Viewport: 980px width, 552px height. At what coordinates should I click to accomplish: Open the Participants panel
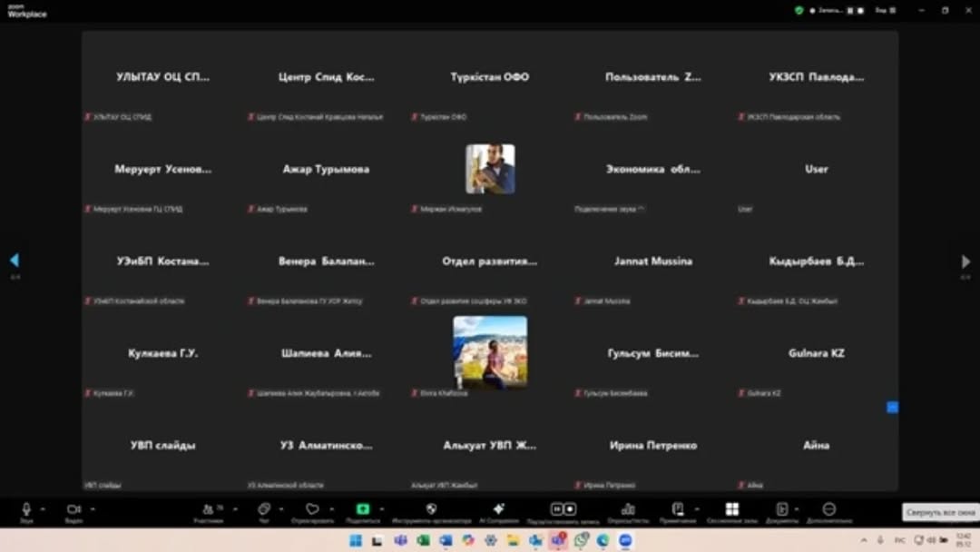(208, 509)
